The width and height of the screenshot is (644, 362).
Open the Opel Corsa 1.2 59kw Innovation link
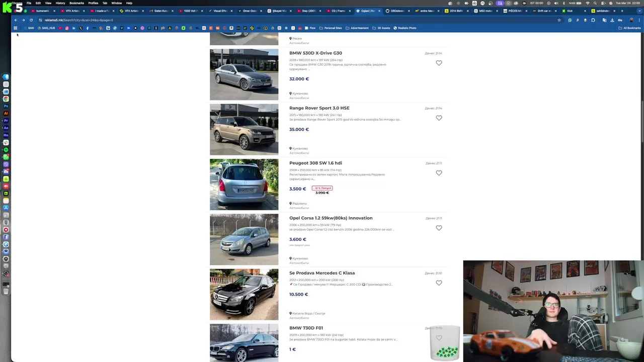pos(331,218)
